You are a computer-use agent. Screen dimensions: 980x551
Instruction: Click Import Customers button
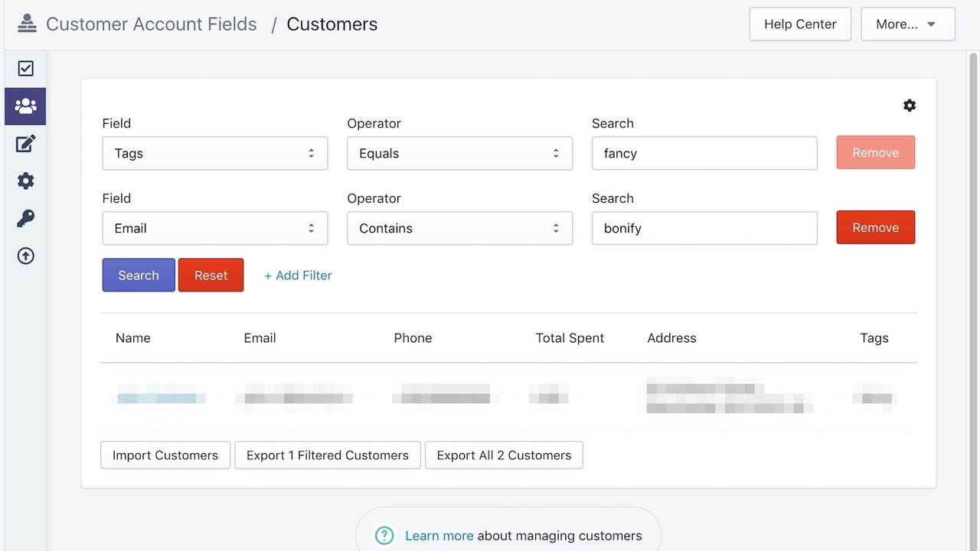[x=165, y=455]
